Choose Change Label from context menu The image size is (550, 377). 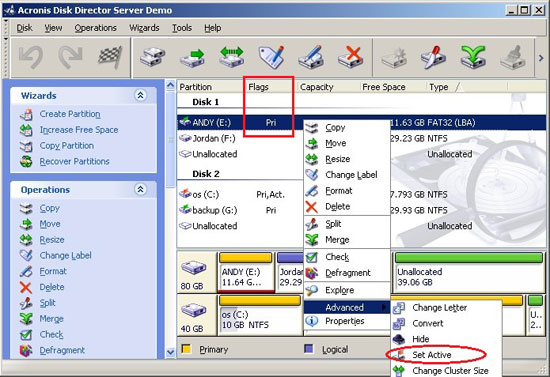[347, 175]
